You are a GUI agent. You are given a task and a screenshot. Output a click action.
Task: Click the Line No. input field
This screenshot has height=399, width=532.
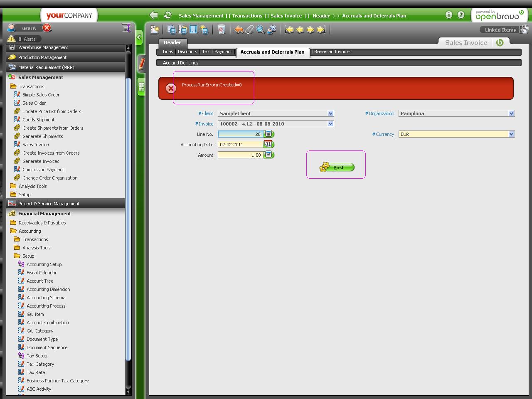coord(240,134)
